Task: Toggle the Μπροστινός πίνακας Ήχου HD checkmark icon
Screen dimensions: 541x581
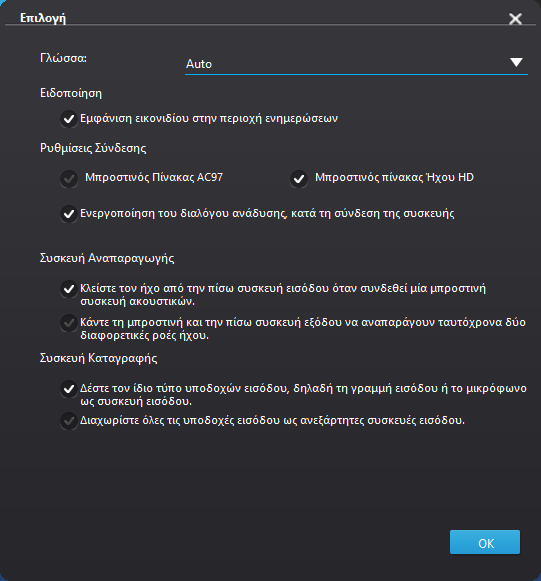Action: tap(299, 179)
